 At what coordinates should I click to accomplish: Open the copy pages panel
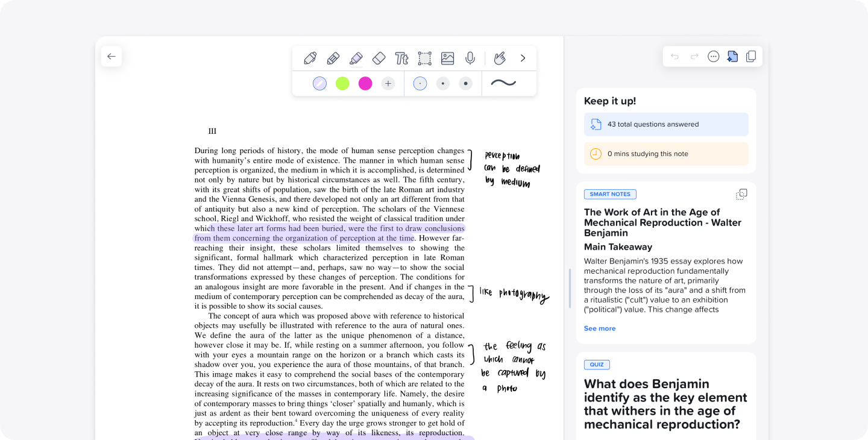[x=750, y=56]
